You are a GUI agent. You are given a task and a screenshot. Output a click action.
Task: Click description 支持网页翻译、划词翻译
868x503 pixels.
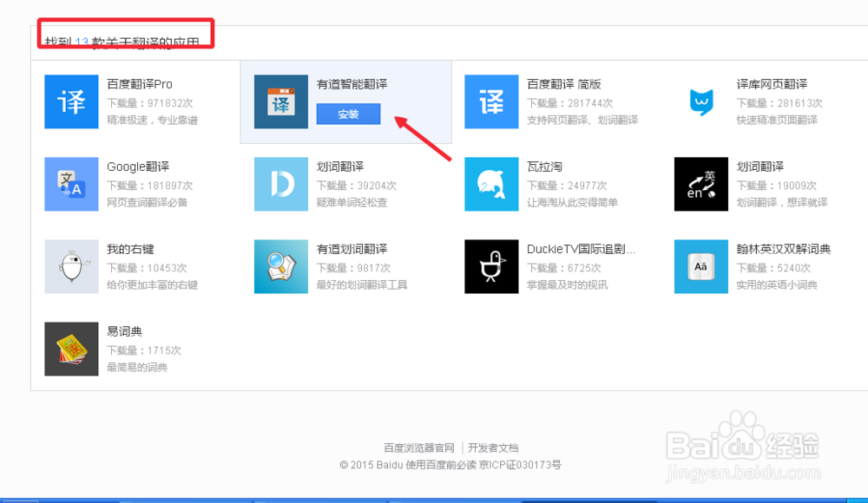pos(582,120)
